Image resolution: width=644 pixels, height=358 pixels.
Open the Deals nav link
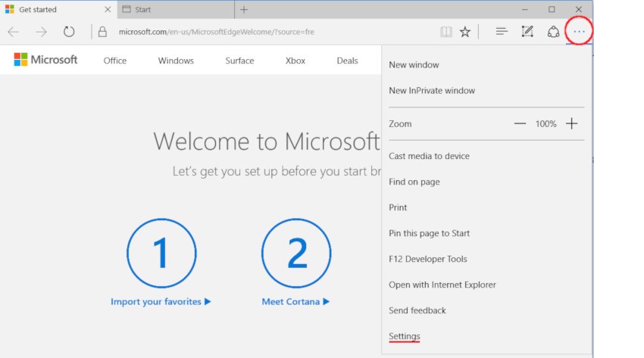[x=347, y=61]
